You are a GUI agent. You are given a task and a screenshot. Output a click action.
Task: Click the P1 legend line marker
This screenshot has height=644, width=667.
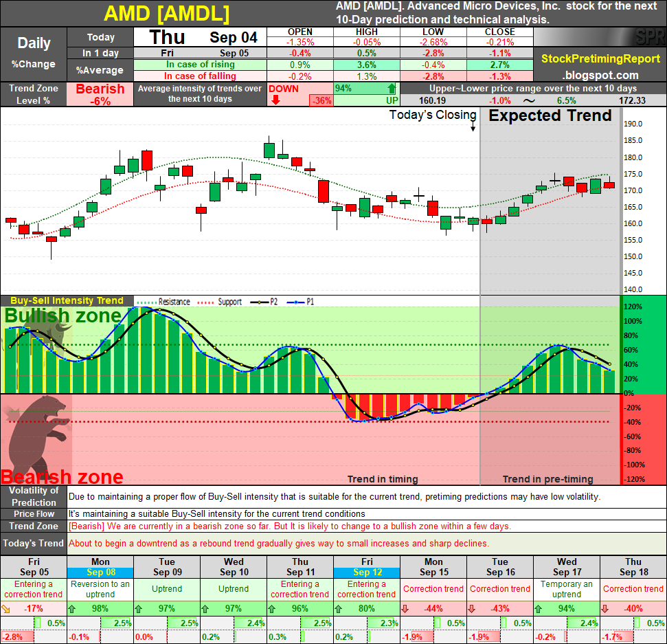coord(295,302)
